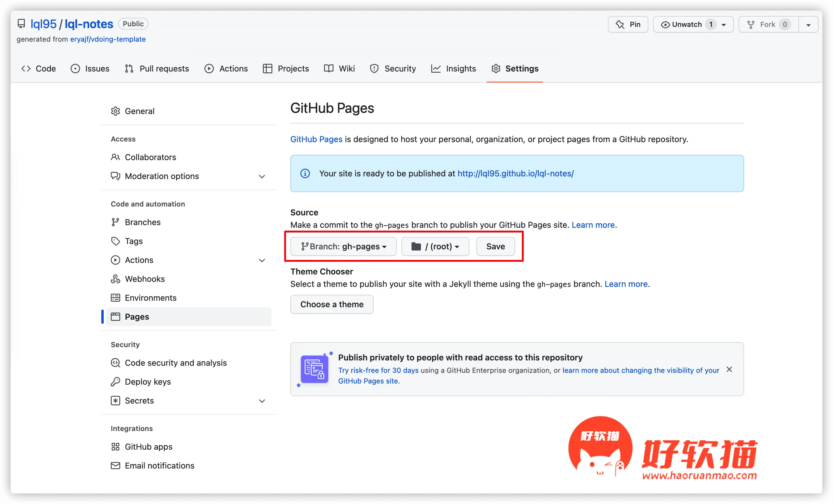Click the Choose a theme button

pos(332,304)
